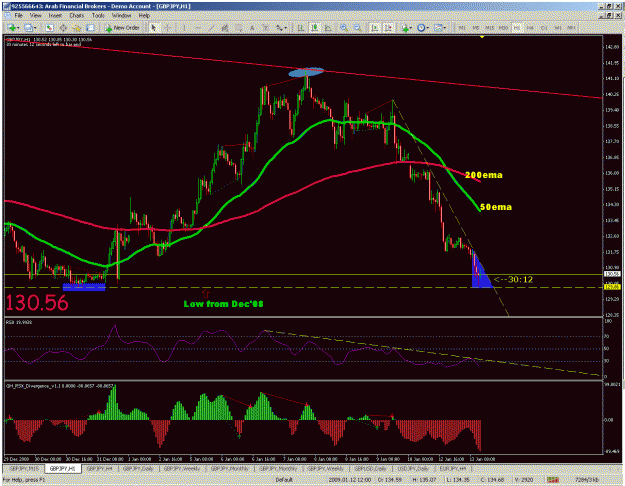Viewport: 625px width, 486px height.
Task: Switch to M15 timeframe
Action: coord(489,28)
